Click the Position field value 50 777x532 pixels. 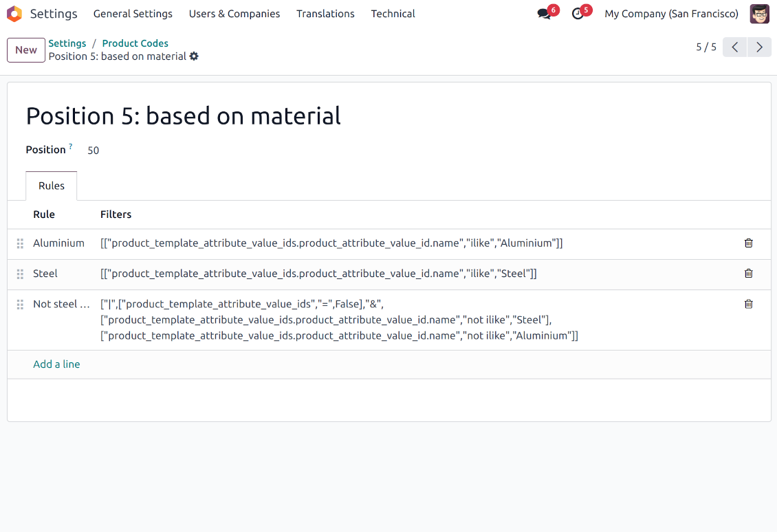pyautogui.click(x=94, y=151)
